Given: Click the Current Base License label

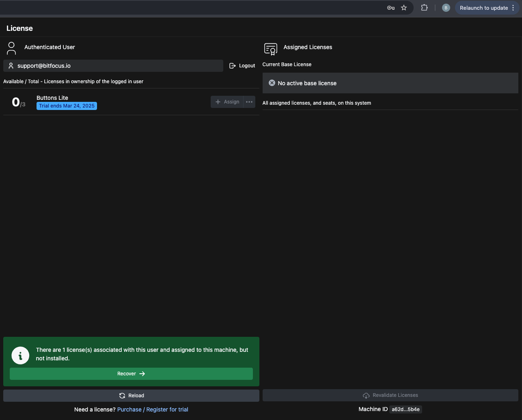Looking at the screenshot, I should [287, 65].
